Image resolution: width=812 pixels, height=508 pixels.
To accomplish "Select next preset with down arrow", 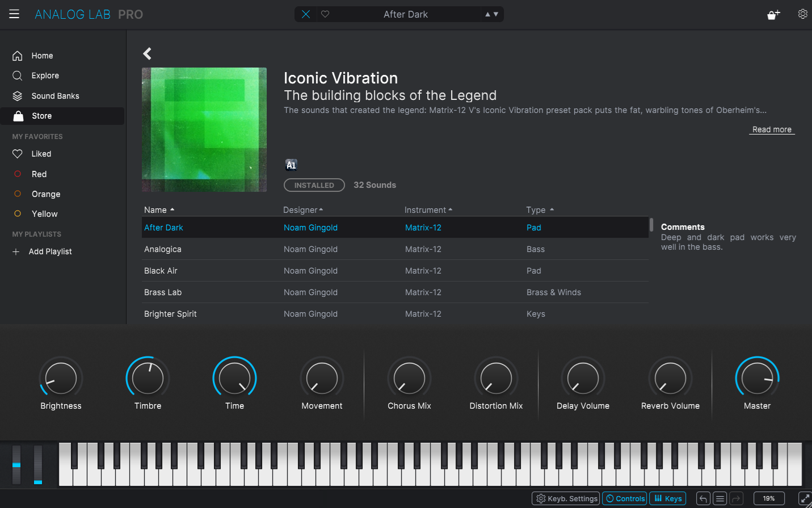I will click(496, 14).
